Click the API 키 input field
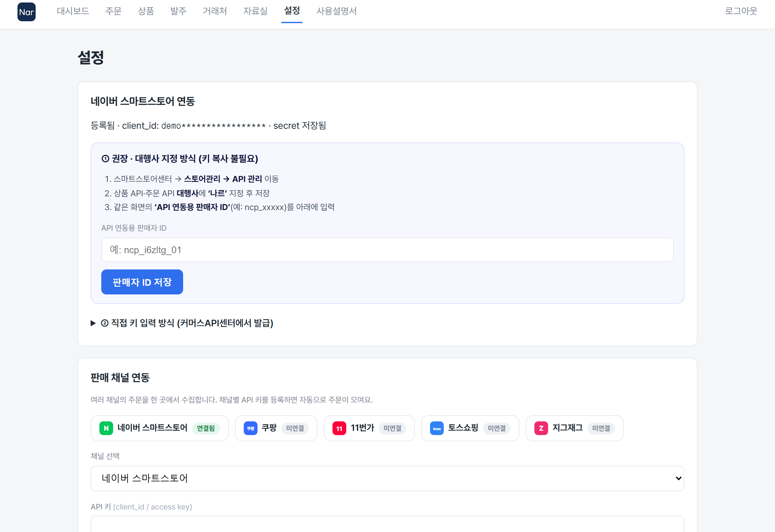 387,524
